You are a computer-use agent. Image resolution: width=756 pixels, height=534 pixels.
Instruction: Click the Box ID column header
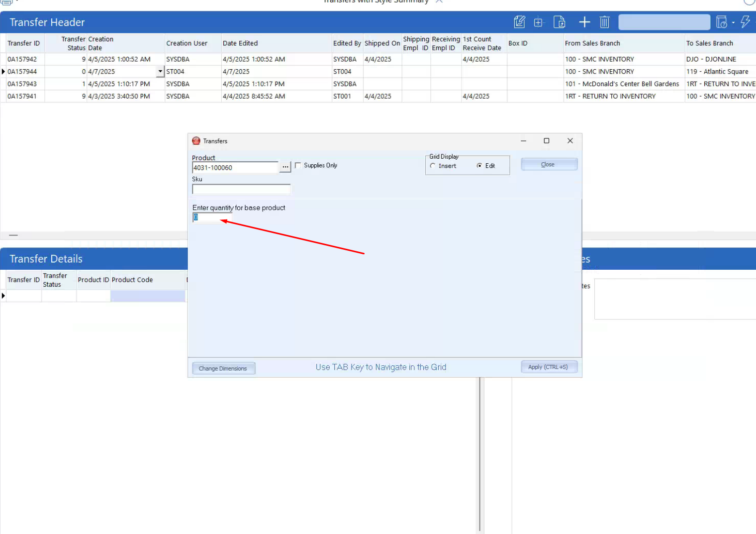[535, 43]
